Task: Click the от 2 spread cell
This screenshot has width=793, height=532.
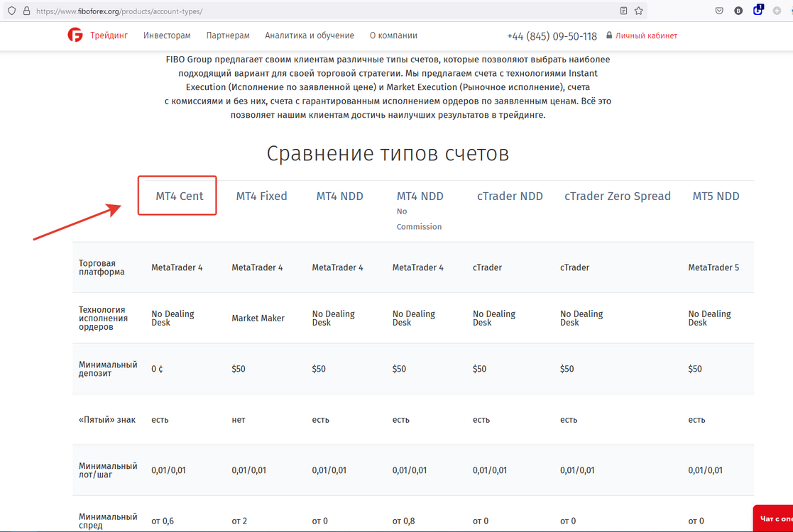Action: pos(239,521)
